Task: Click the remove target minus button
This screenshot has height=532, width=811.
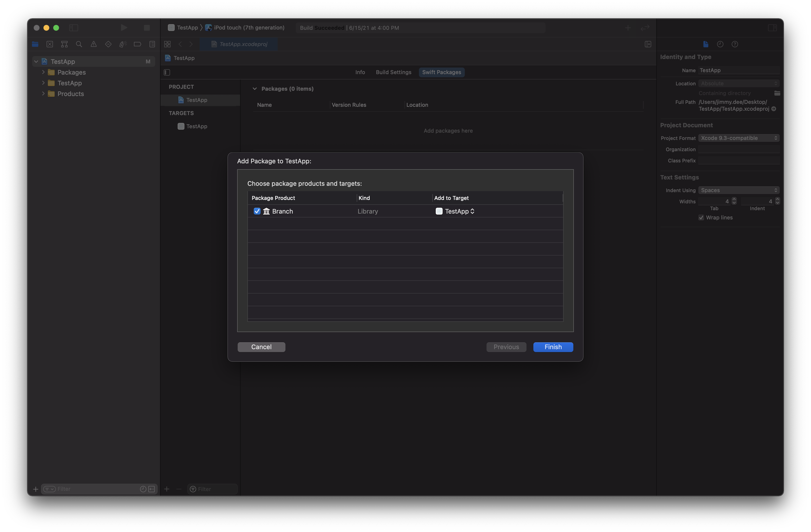Action: click(179, 489)
